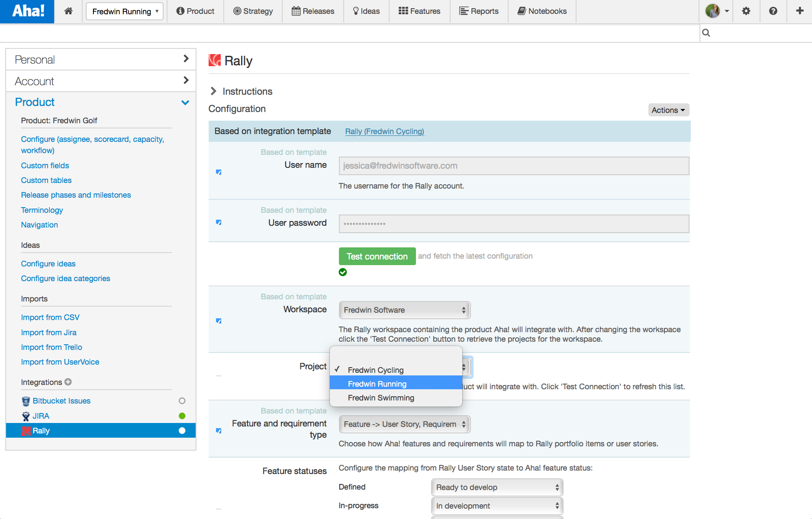Open the settings gear icon
The image size is (812, 519).
pyautogui.click(x=746, y=11)
